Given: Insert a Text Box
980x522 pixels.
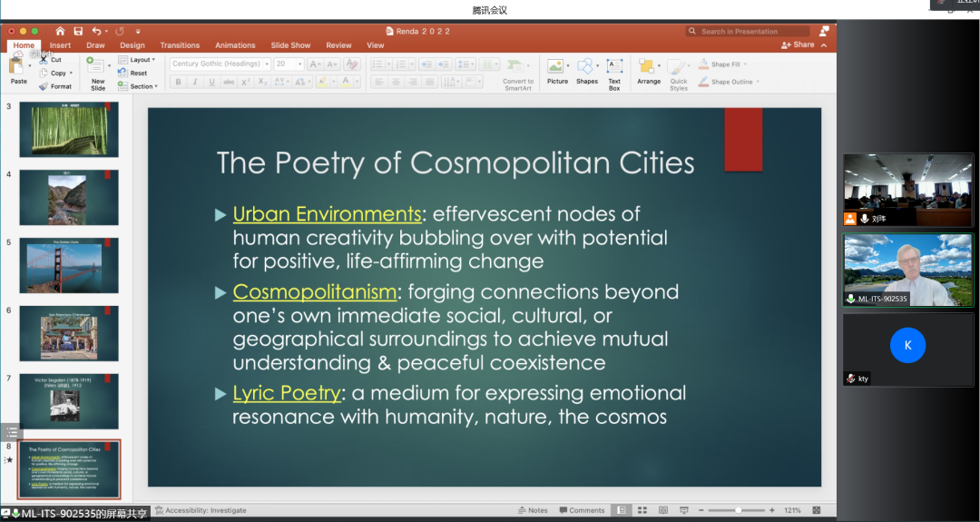Looking at the screenshot, I should [x=614, y=74].
